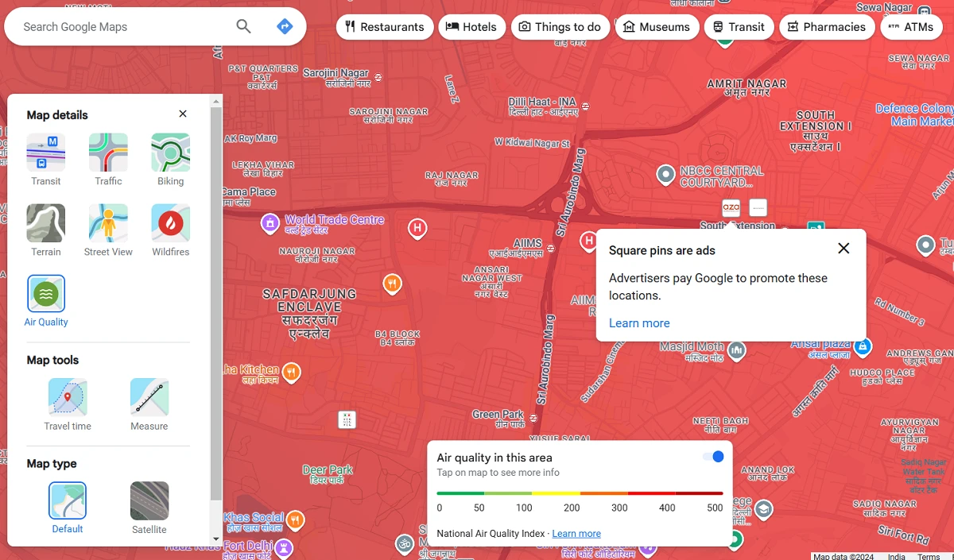Click Learn more in the ads popup
Screen dimensions: 954x560
click(x=639, y=323)
